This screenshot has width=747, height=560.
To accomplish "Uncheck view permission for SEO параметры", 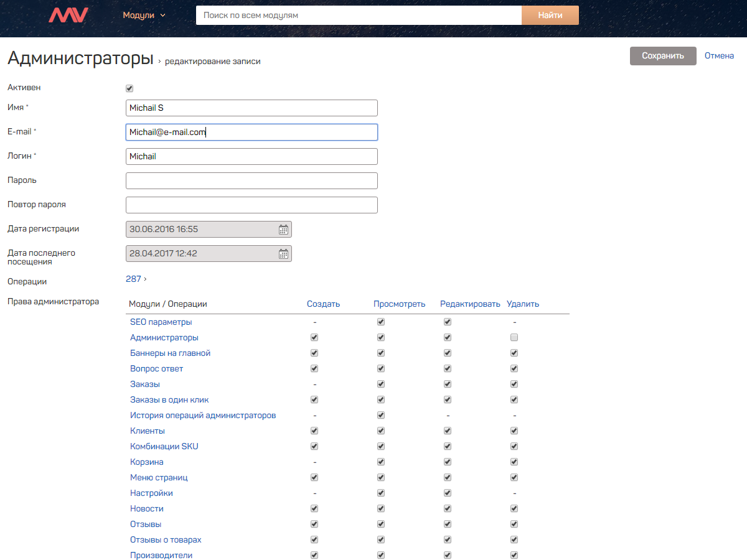I will (x=381, y=322).
